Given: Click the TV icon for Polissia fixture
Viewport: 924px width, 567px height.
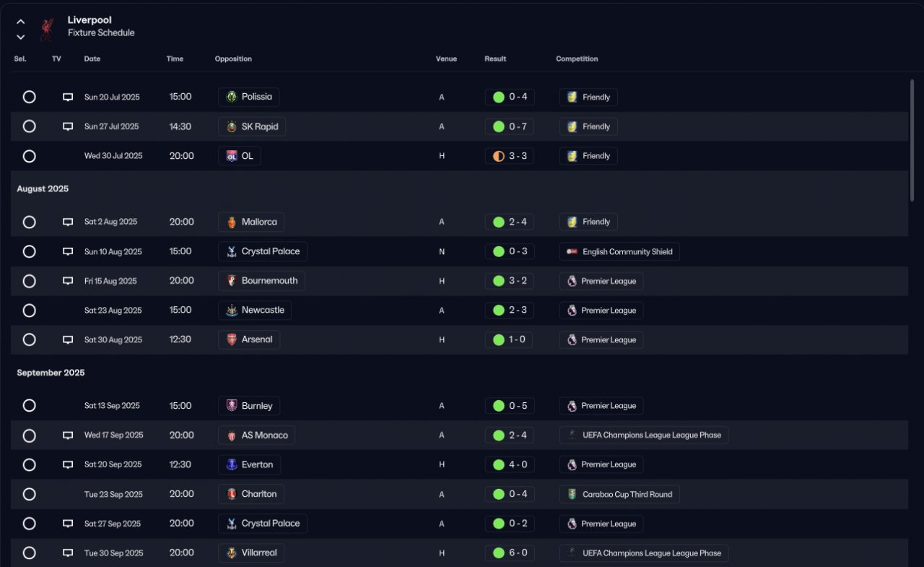Looking at the screenshot, I should point(68,97).
